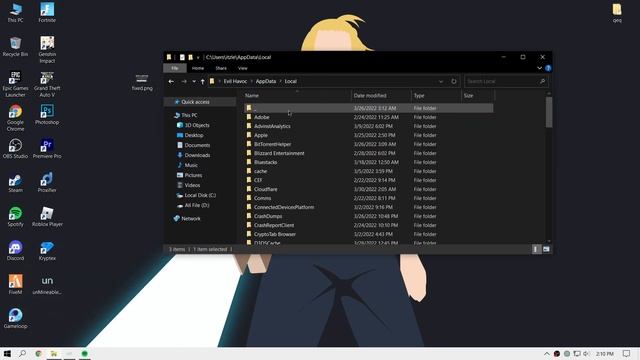Open Genshin Impact desktop shortcut
This screenshot has height=360, width=640.
tap(47, 49)
